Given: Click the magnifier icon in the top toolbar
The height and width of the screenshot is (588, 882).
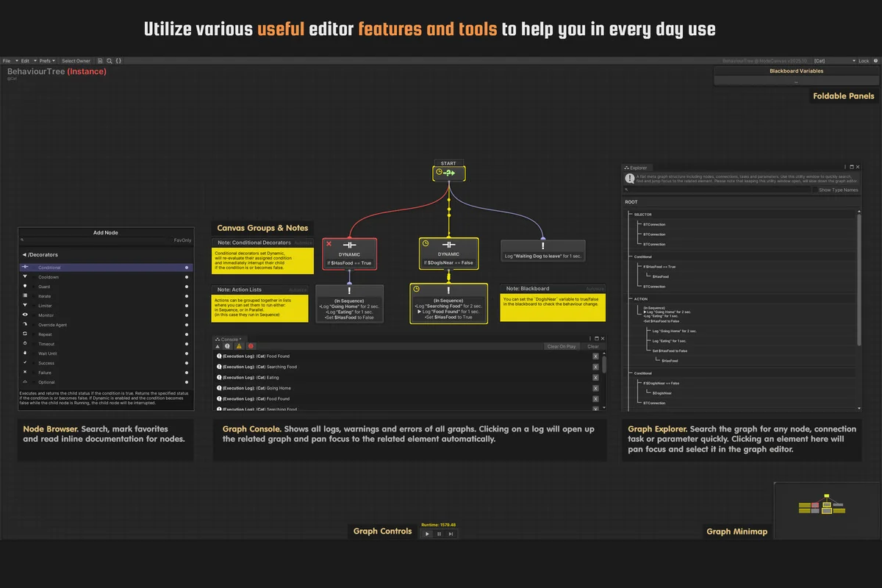Looking at the screenshot, I should point(110,61).
